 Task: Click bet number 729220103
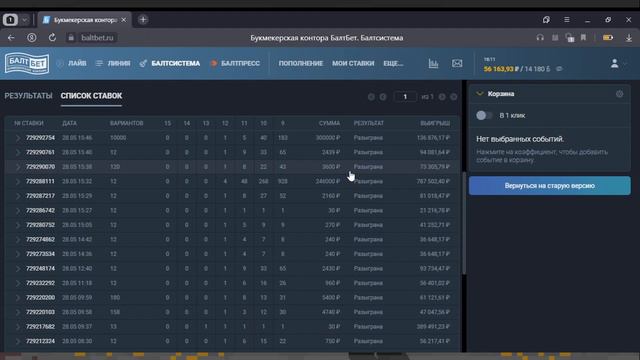click(x=40, y=312)
